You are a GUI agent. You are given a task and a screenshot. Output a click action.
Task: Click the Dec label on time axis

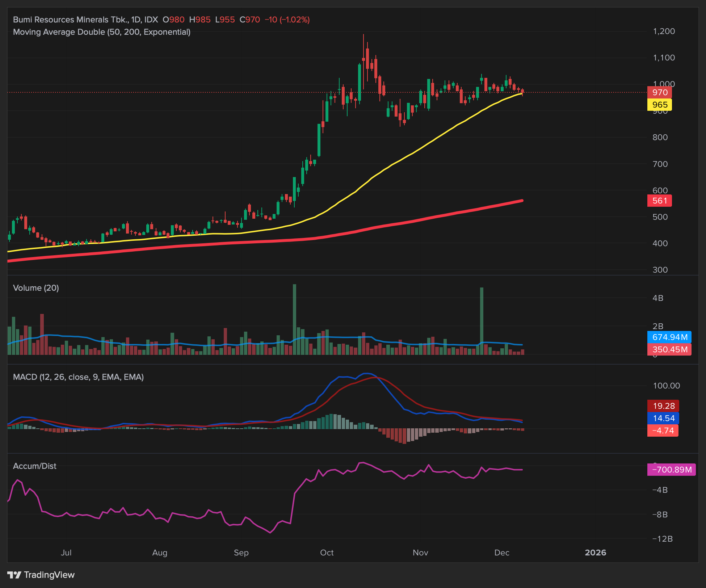point(501,553)
